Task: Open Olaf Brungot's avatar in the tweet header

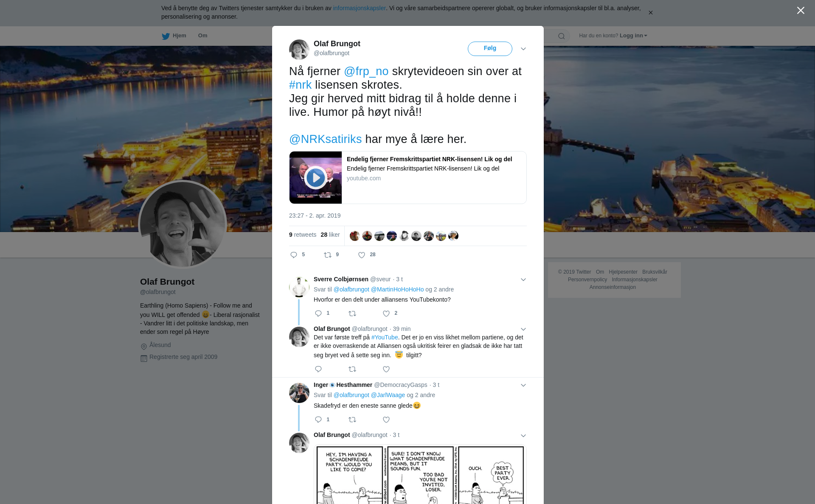Action: point(299,50)
